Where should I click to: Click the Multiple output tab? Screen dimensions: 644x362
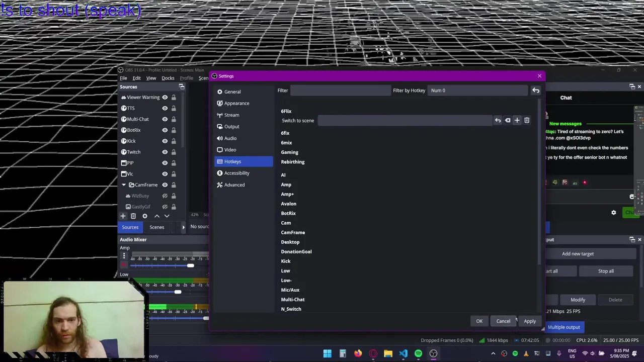pyautogui.click(x=563, y=327)
